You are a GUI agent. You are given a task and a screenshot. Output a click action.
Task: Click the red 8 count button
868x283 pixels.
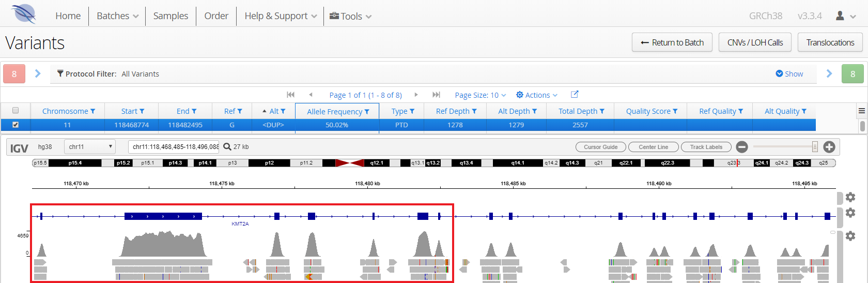(x=14, y=73)
